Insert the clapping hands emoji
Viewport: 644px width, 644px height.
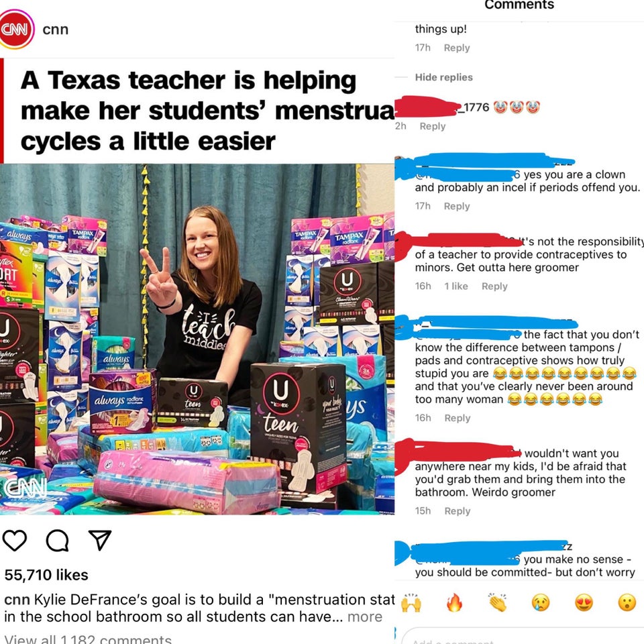pyautogui.click(x=498, y=603)
